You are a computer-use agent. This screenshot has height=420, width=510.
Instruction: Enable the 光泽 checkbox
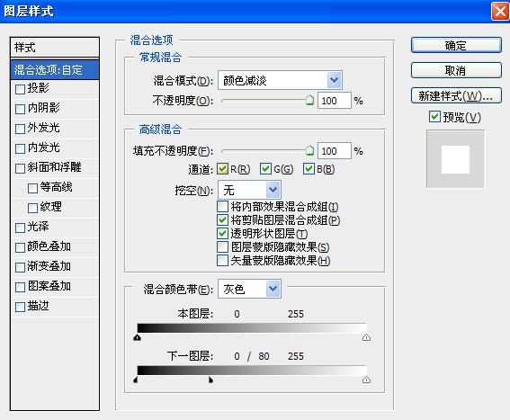(x=20, y=228)
